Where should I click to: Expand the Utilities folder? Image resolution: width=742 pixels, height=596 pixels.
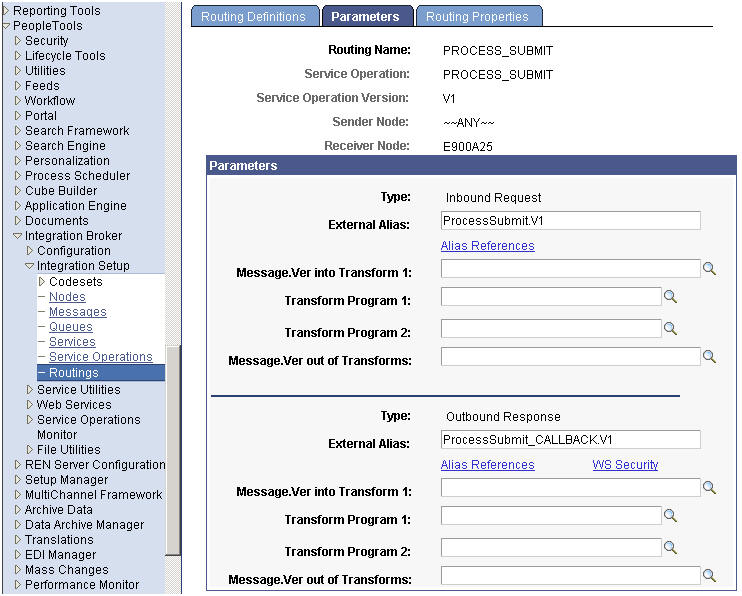pyautogui.click(x=18, y=71)
